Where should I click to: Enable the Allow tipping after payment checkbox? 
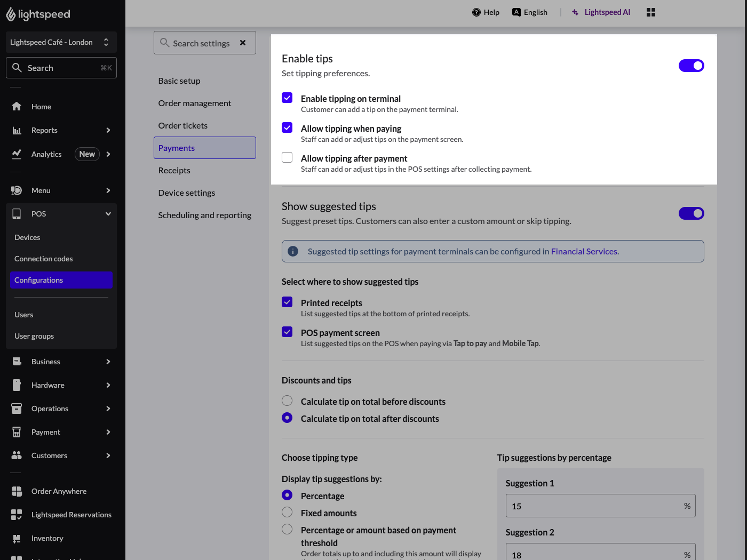point(287,157)
